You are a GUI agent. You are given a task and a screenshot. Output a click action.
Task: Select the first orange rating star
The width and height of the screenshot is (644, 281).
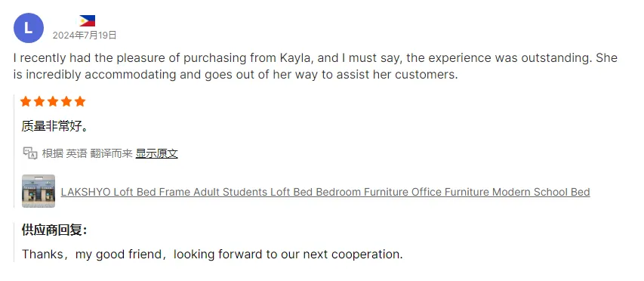pos(26,101)
